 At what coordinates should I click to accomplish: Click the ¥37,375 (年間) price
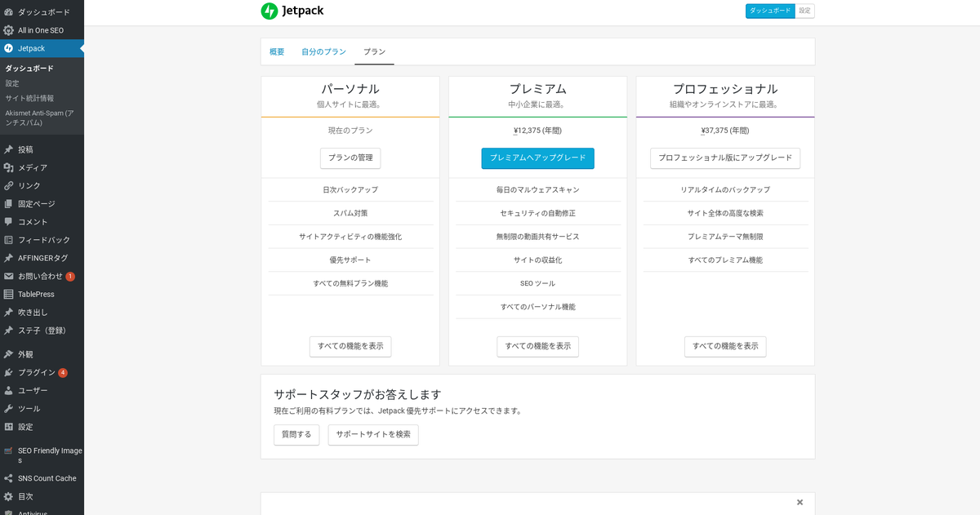pos(725,131)
